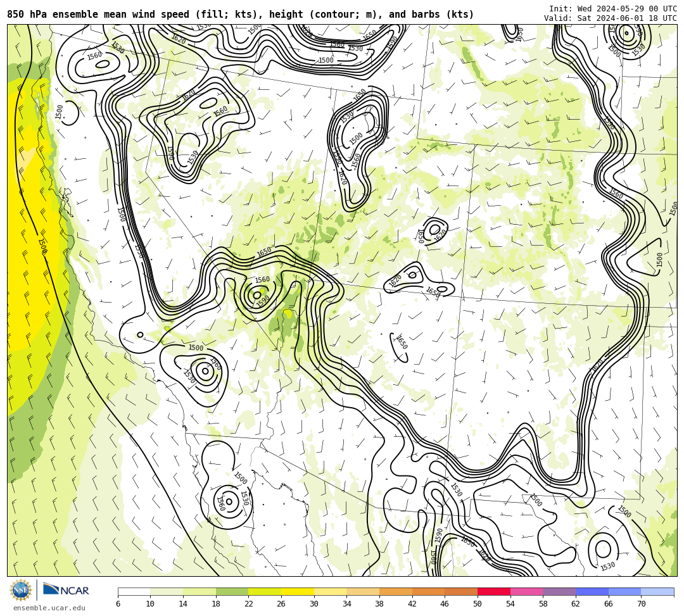Screen dimensions: 684x616
Task: Click the colorbar tick label '62'
Action: 576,604
